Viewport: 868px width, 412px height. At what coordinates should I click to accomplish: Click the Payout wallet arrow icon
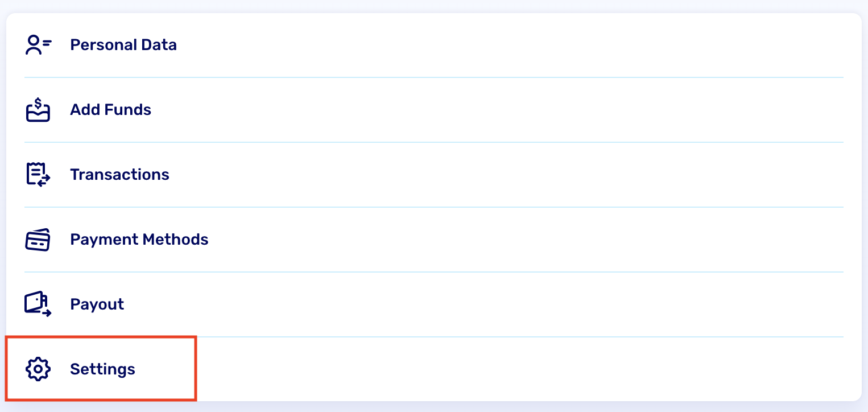(x=38, y=304)
